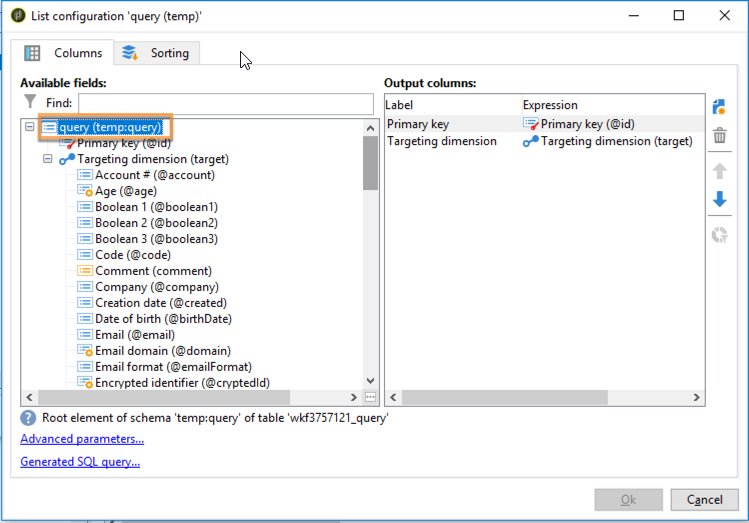
Task: Click the add expression icon right of output columns
Action: coord(719,107)
